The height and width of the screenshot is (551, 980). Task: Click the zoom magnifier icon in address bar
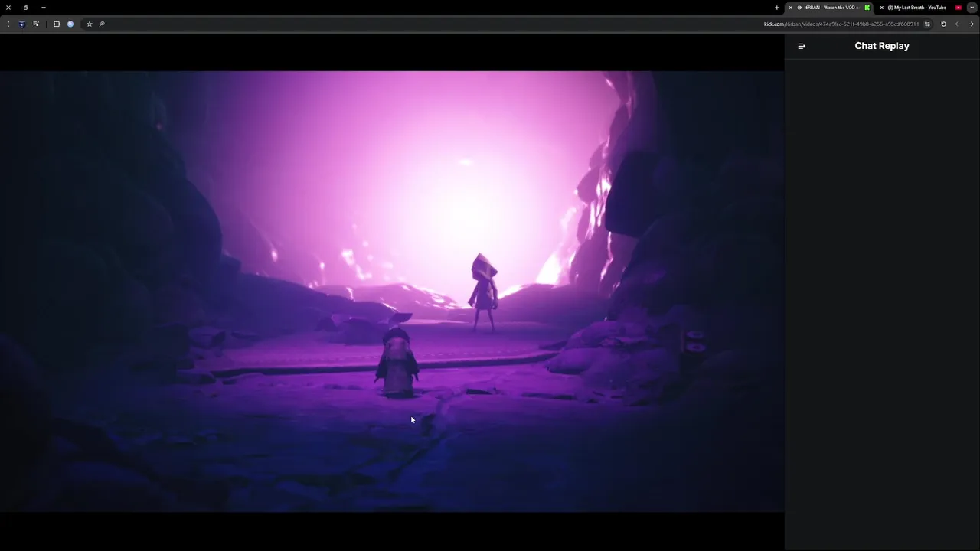point(102,24)
